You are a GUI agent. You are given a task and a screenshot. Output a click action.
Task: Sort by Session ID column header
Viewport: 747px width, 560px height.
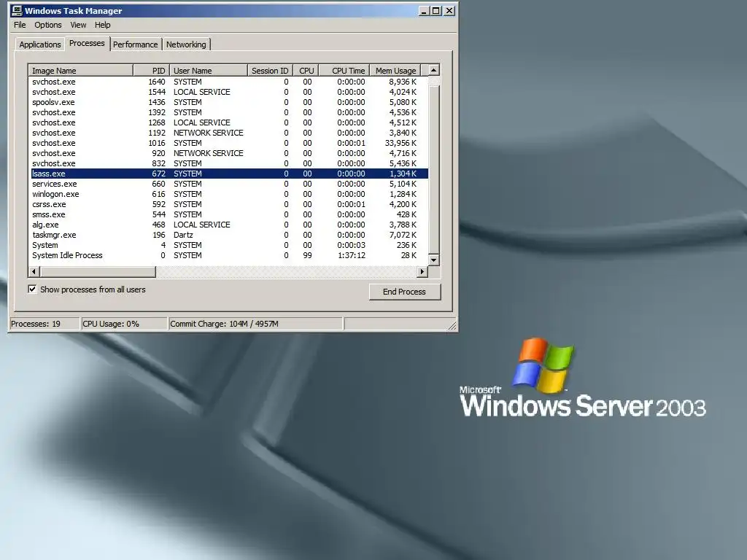point(270,71)
